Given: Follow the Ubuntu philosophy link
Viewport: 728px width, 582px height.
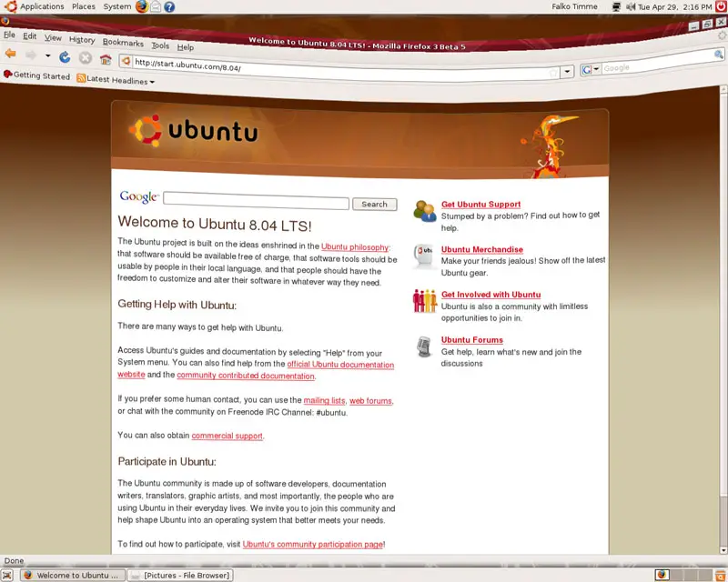Looking at the screenshot, I should [355, 247].
